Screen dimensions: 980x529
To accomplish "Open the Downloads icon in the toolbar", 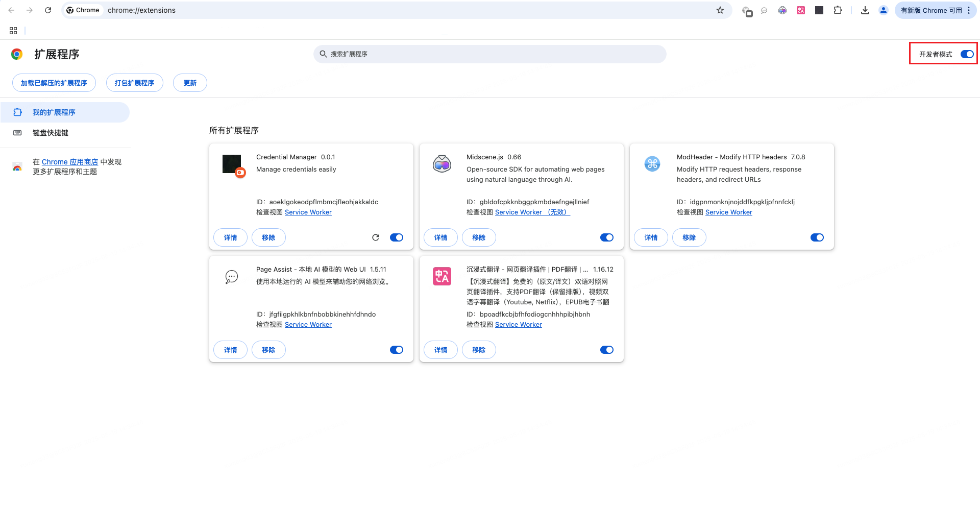I will pyautogui.click(x=865, y=10).
